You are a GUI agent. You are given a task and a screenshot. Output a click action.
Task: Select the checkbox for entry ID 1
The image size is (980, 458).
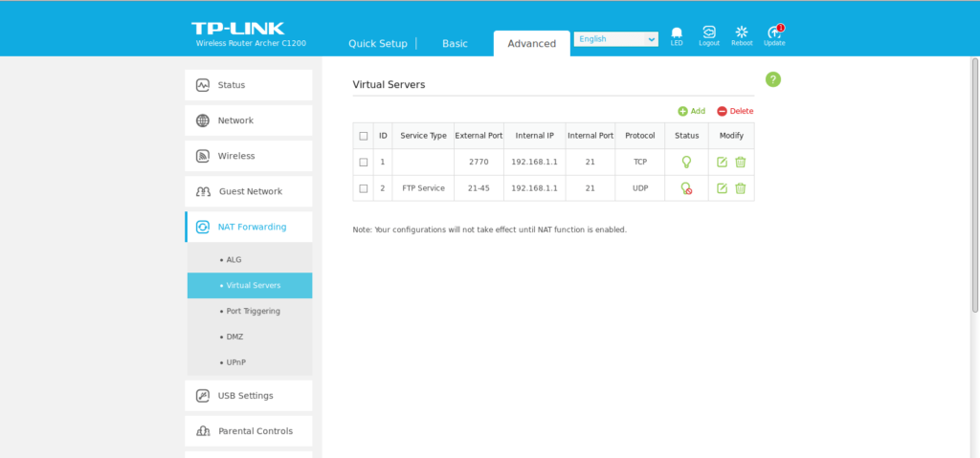click(364, 162)
